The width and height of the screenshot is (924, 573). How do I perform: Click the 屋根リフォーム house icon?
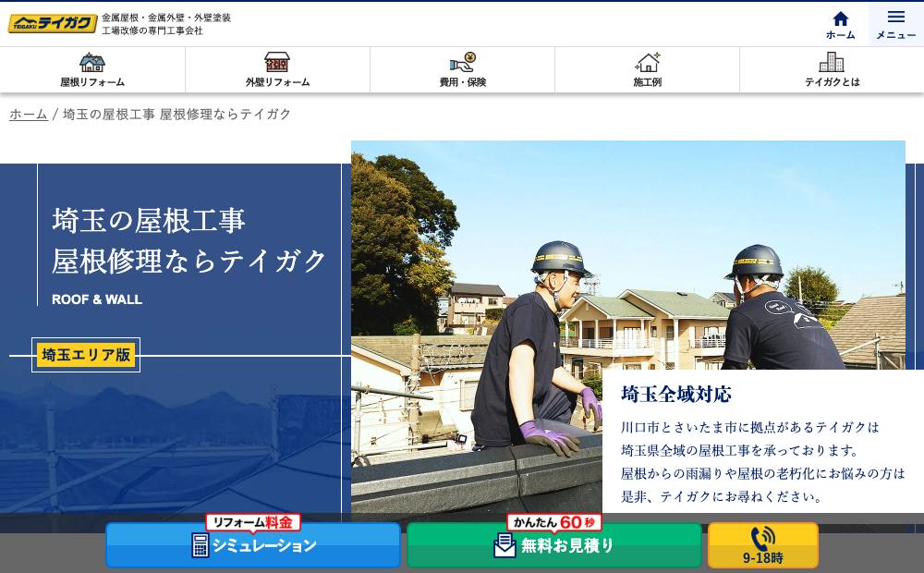pyautogui.click(x=92, y=62)
